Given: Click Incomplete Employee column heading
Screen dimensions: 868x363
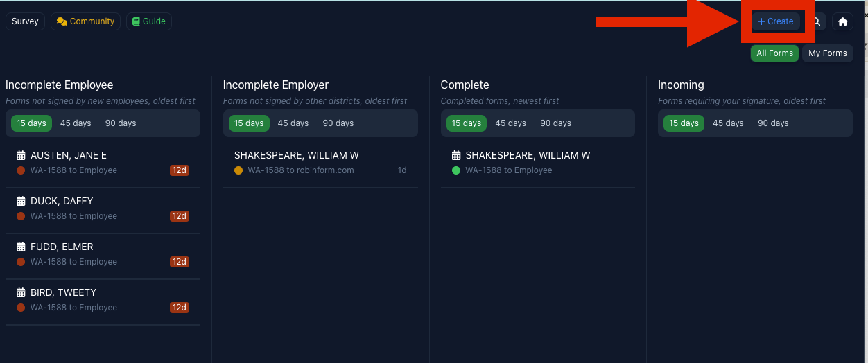Looking at the screenshot, I should click(x=60, y=85).
